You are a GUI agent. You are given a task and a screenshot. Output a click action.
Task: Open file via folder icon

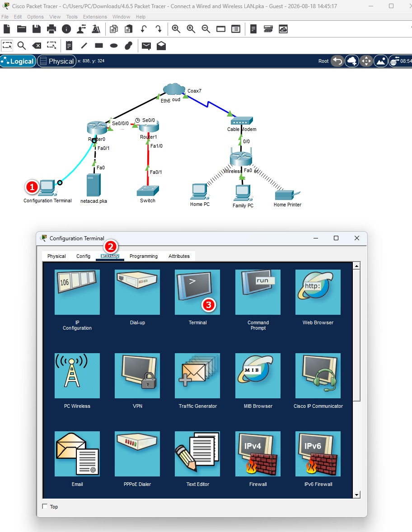pos(22,29)
